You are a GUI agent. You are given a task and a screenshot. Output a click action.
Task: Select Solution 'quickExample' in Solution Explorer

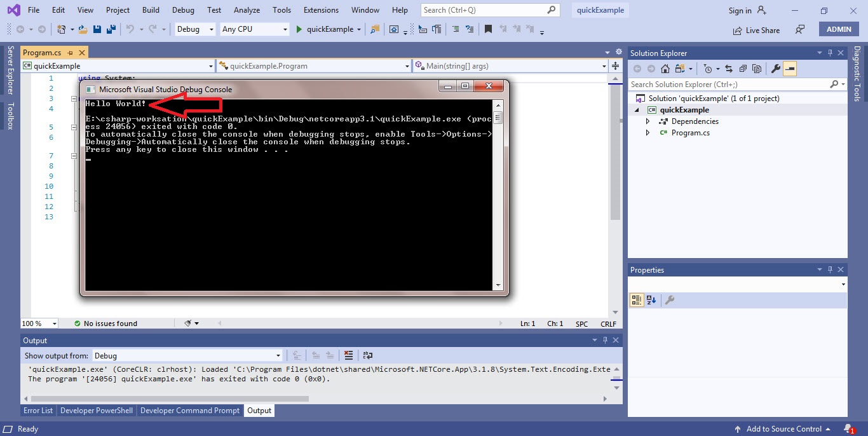[x=714, y=99]
